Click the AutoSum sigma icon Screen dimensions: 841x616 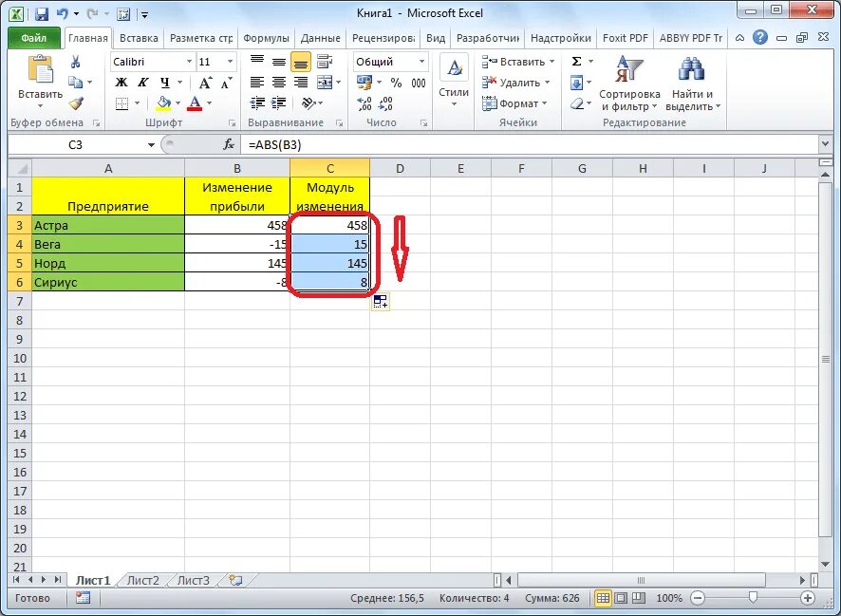pos(577,62)
